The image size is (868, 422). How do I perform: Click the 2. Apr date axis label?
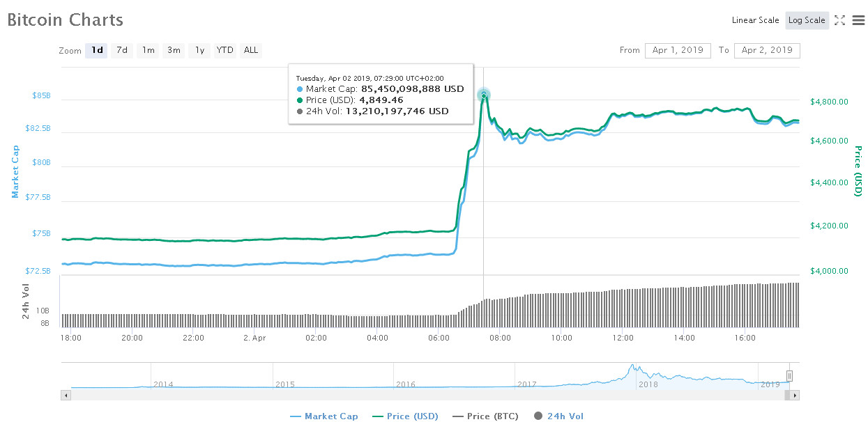pyautogui.click(x=254, y=338)
